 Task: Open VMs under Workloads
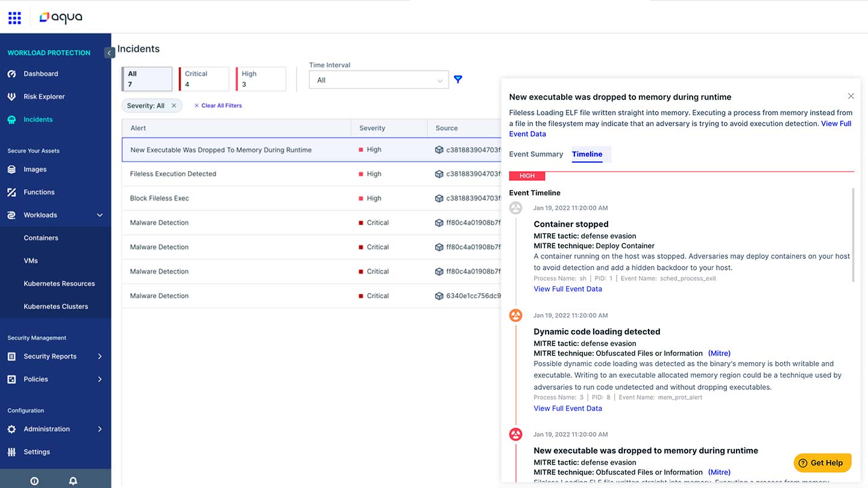[x=31, y=261]
